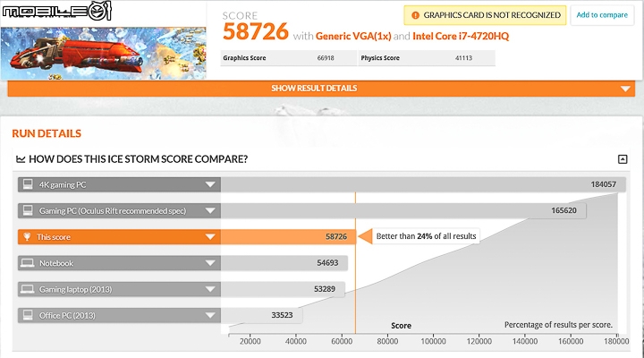644x358 pixels.
Task: Click the Oculus Rift gaming PC monitor icon
Action: [x=28, y=210]
